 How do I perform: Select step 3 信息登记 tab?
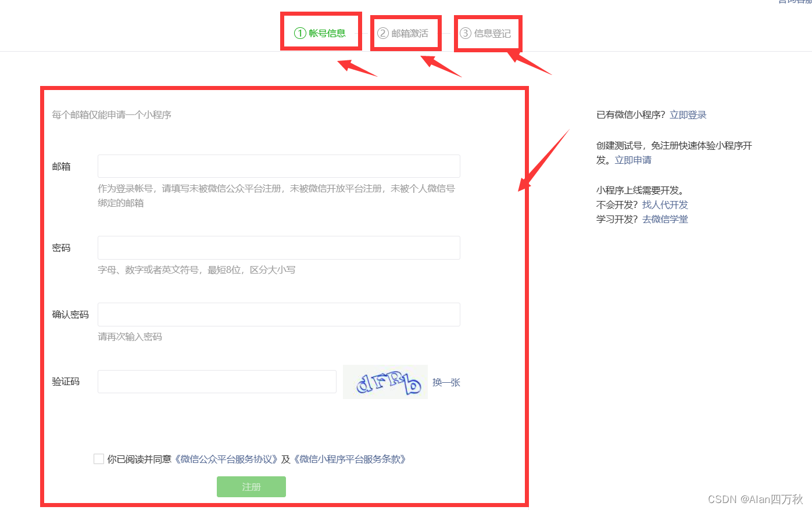pyautogui.click(x=485, y=33)
